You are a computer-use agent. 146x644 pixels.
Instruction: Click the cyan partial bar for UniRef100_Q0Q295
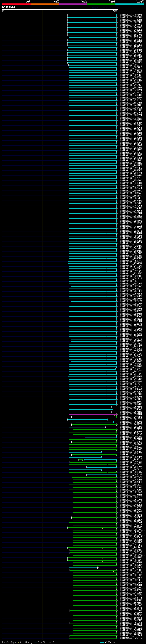(102, 467)
